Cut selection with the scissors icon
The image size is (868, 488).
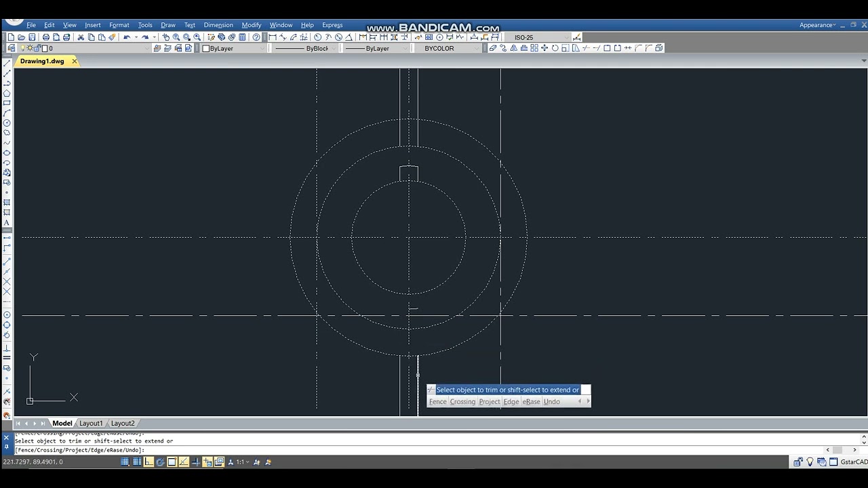pyautogui.click(x=81, y=37)
